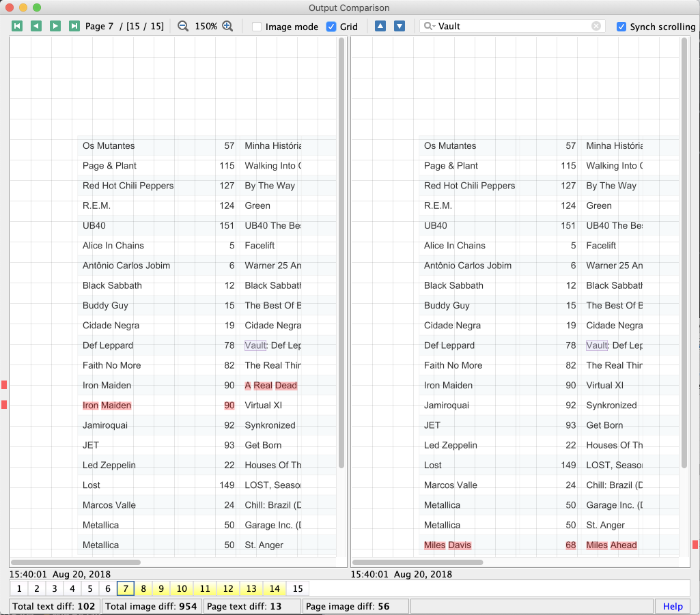
Task: Click 'Total image diff: 954' status entry
Action: [x=151, y=606]
